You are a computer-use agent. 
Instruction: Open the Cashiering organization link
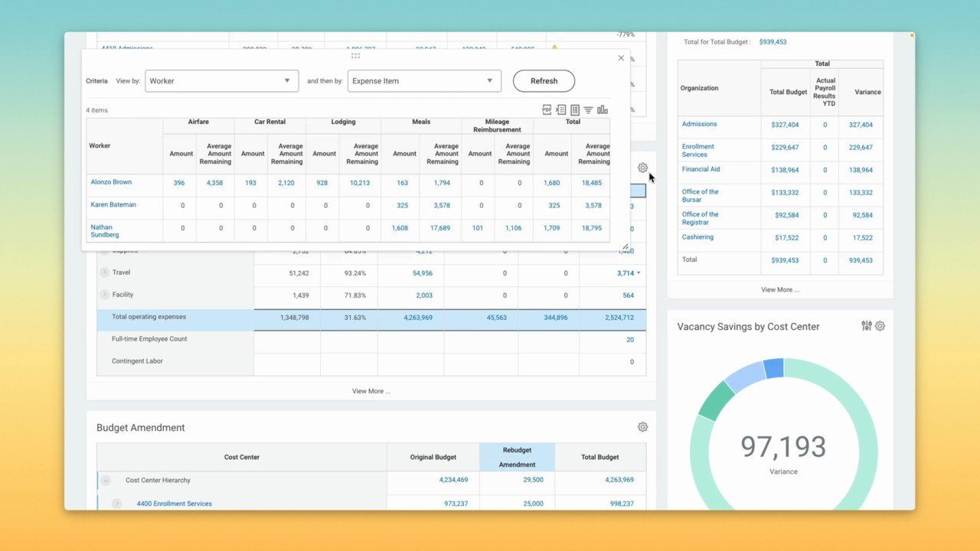coord(697,237)
